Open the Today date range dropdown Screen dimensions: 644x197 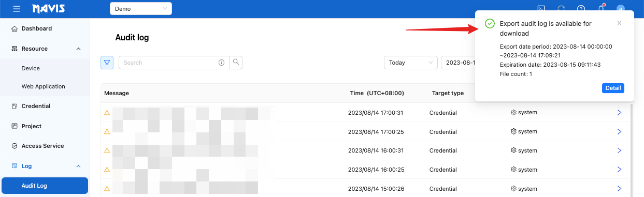(410, 63)
